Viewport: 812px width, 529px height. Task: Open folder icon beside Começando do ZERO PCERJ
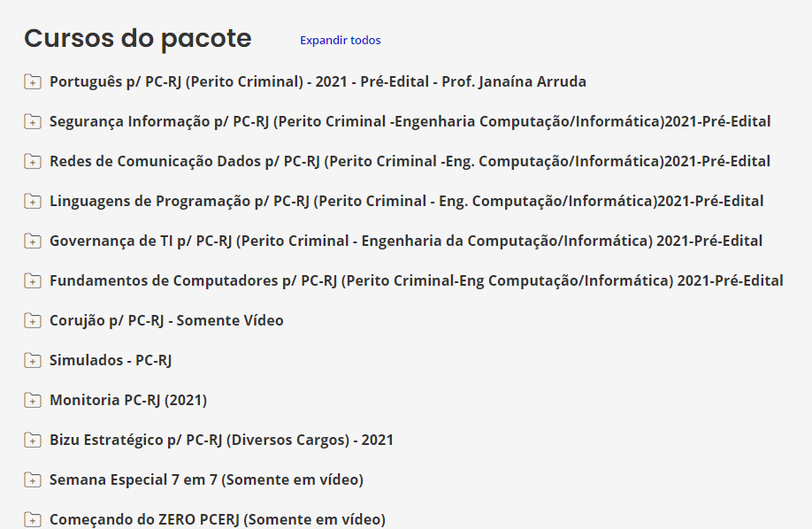pyautogui.click(x=33, y=519)
